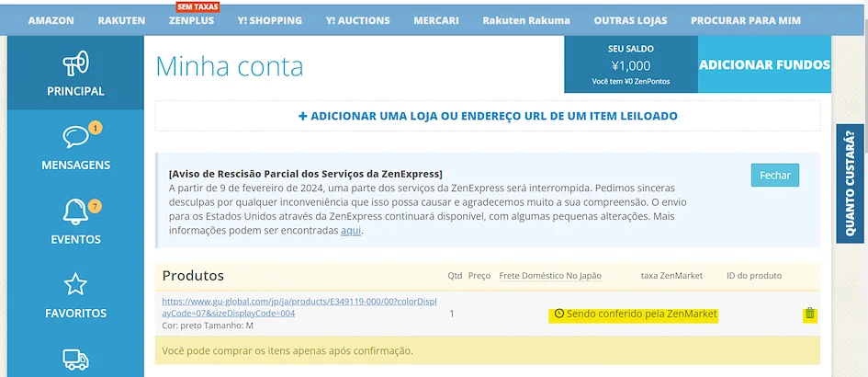Click the ADICIONAR FUNDOS button
This screenshot has height=377, width=868.
[x=764, y=64]
